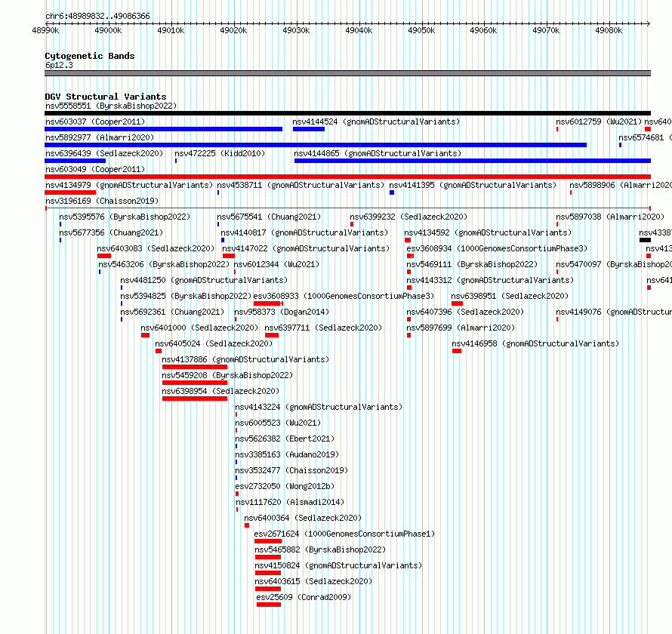This screenshot has height=634, width=672.
Task: Click nsv5626382 (Ebert2021) label
Action: (285, 439)
